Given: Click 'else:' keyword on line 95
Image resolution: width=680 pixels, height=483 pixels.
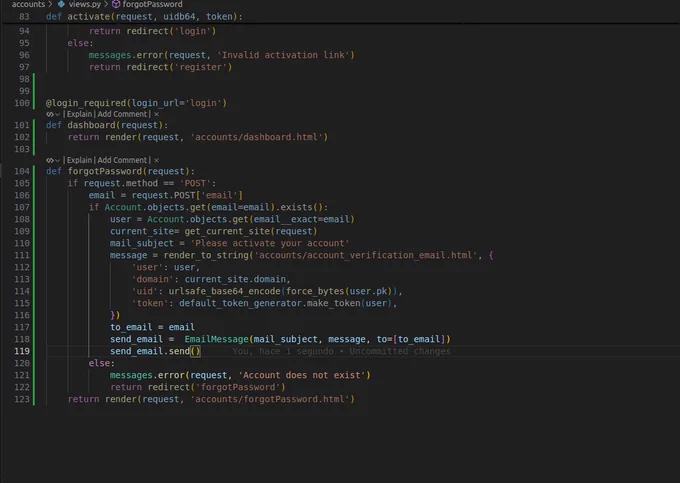Looking at the screenshot, I should click(80, 43).
